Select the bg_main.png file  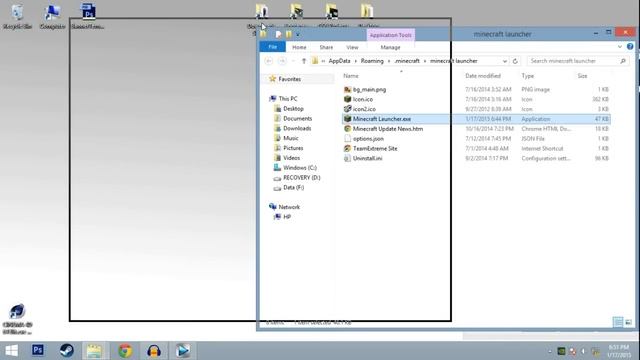click(x=369, y=89)
